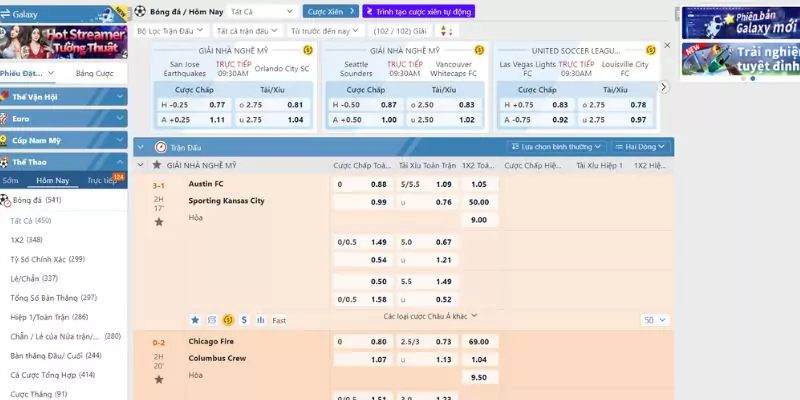Select 1X2 (348) market in sidebar
800x400 pixels.
(x=27, y=240)
